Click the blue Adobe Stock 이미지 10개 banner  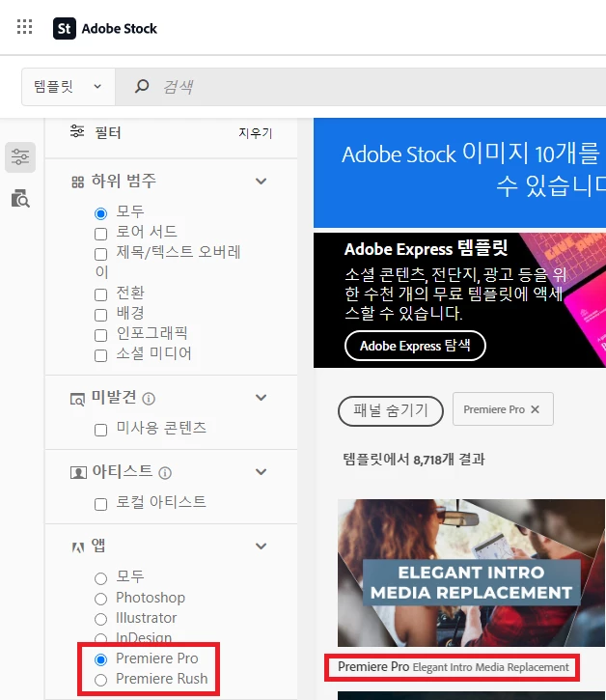459,173
